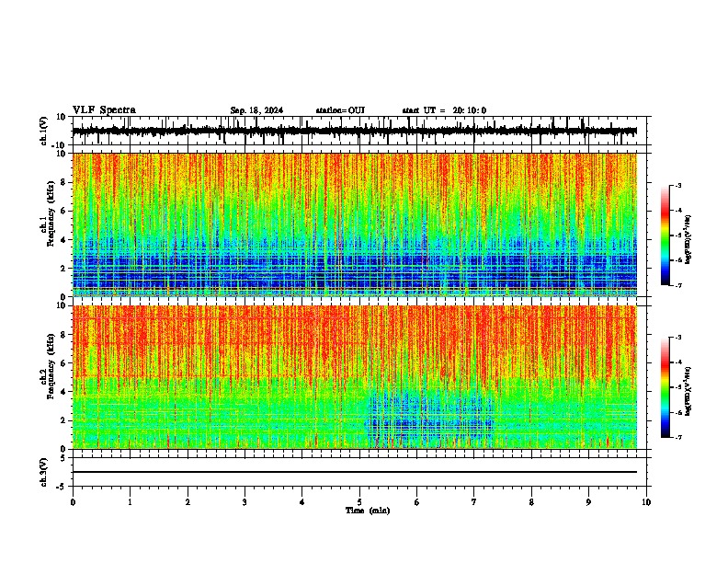Click inside the ch.1 spectrogram panel
This screenshot has height=563, width=728.
355,224
